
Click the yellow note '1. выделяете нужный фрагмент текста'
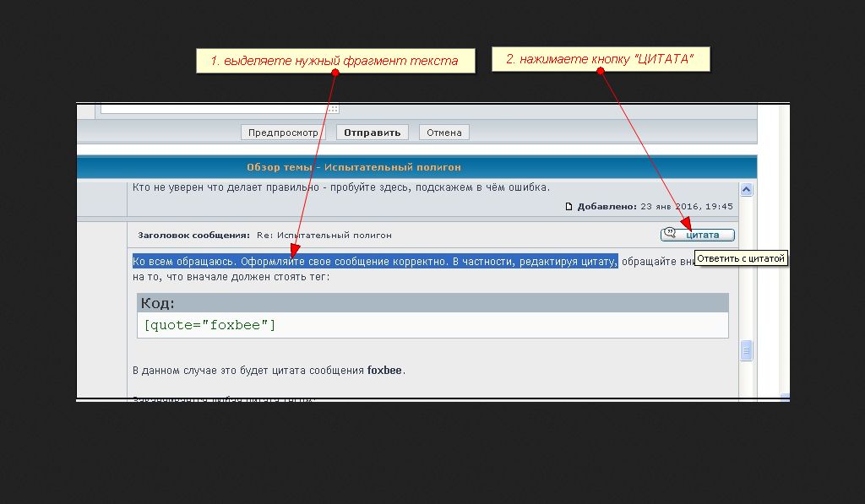(335, 61)
